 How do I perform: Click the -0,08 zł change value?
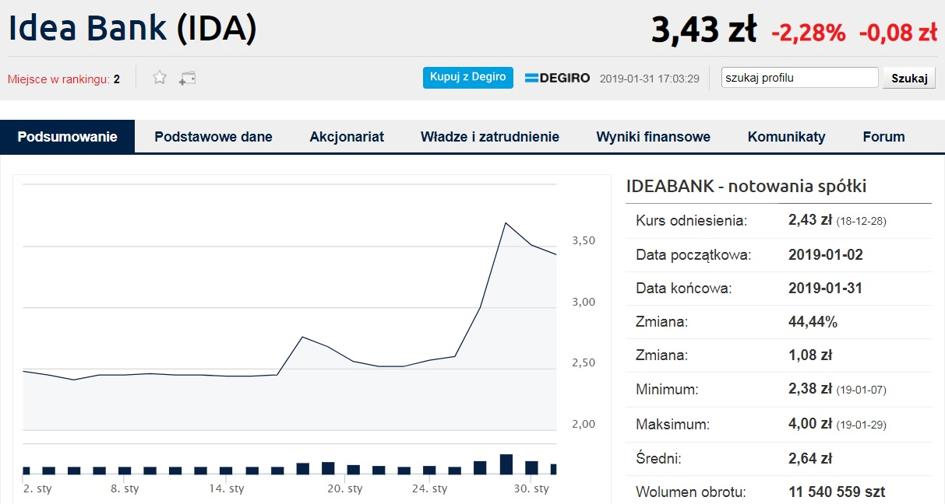coord(898,33)
